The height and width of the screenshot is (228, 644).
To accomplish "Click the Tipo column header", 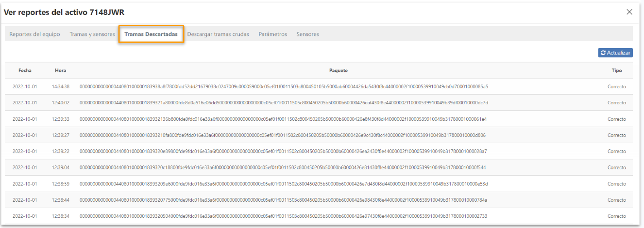I will (617, 70).
